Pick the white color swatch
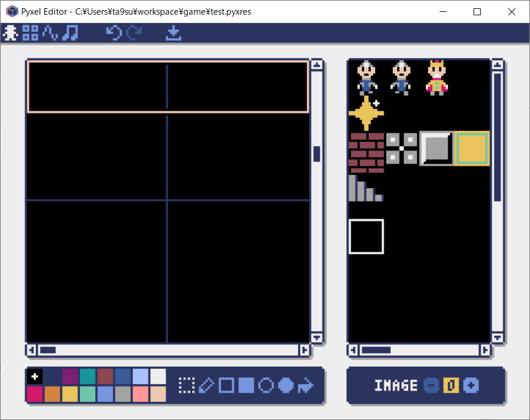530x420 pixels. pyautogui.click(x=158, y=377)
